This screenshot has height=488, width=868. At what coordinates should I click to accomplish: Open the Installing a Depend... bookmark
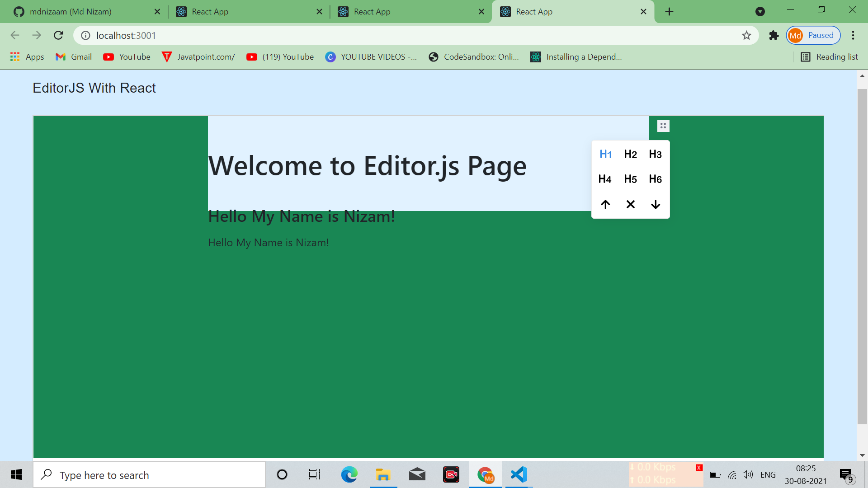pyautogui.click(x=576, y=56)
